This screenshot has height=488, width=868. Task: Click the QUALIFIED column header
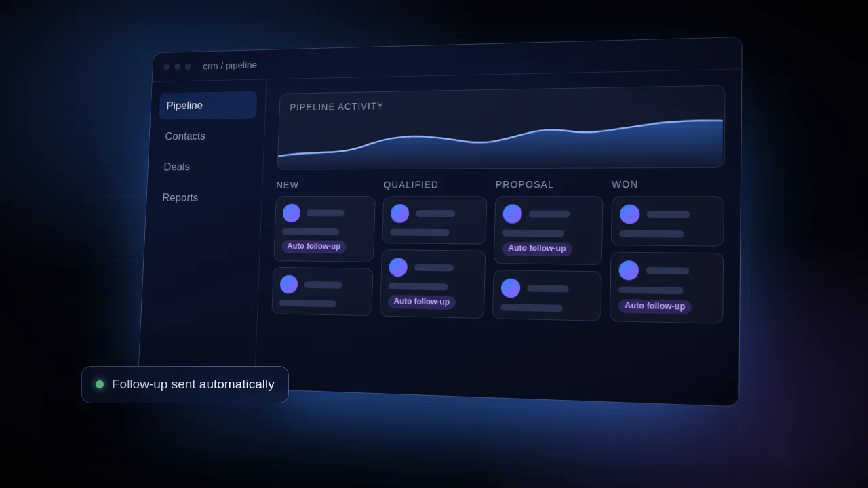[x=411, y=185]
